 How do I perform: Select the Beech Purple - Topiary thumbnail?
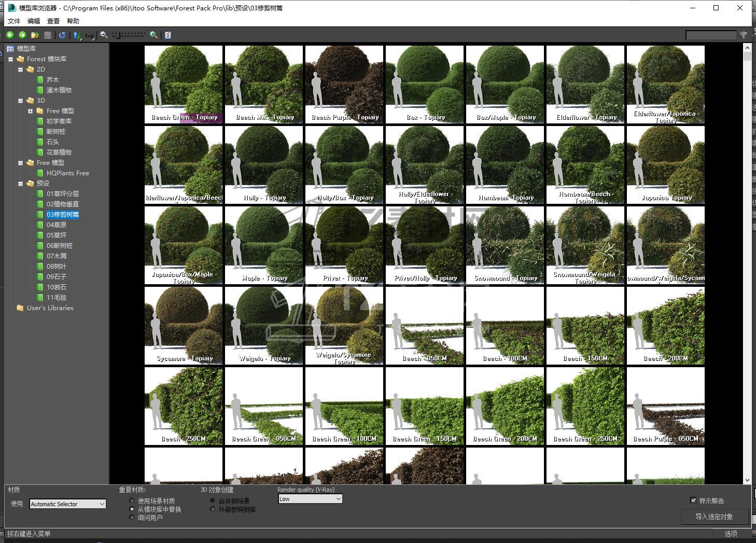(344, 85)
